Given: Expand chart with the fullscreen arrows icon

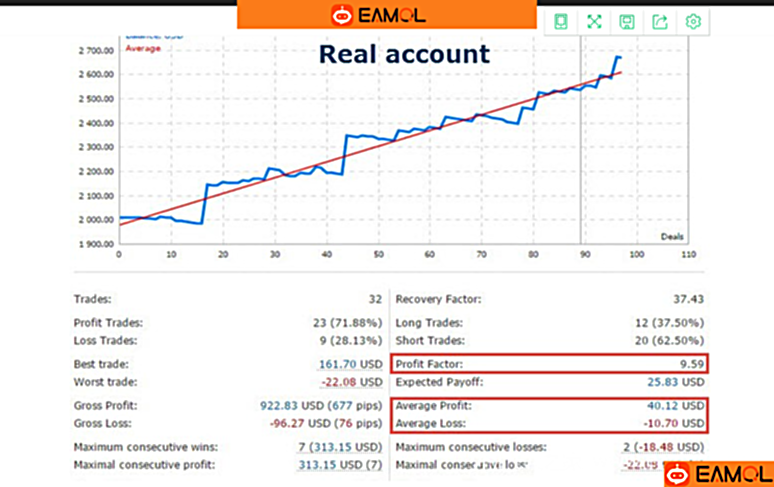Looking at the screenshot, I should click(594, 22).
